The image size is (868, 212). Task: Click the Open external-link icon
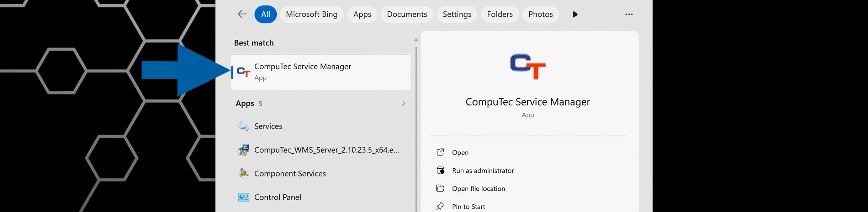point(440,152)
